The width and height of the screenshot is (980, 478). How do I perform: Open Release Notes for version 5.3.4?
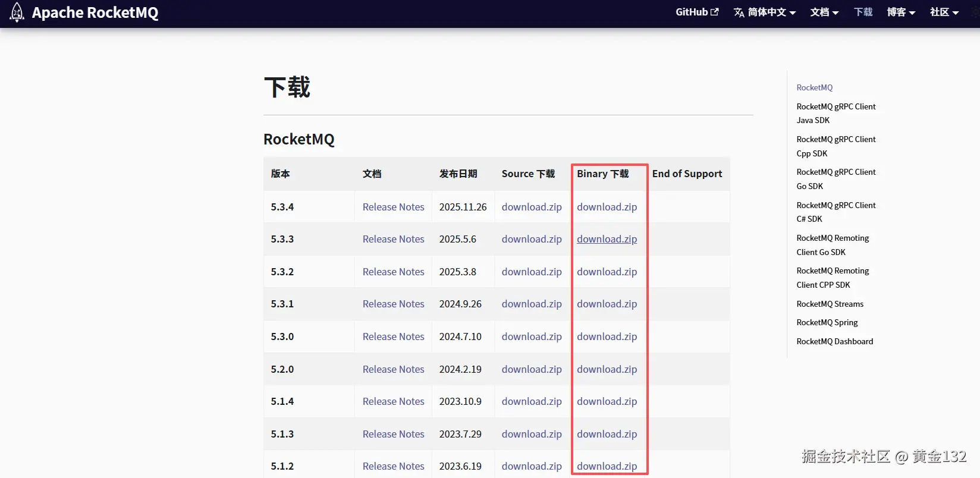coord(394,207)
